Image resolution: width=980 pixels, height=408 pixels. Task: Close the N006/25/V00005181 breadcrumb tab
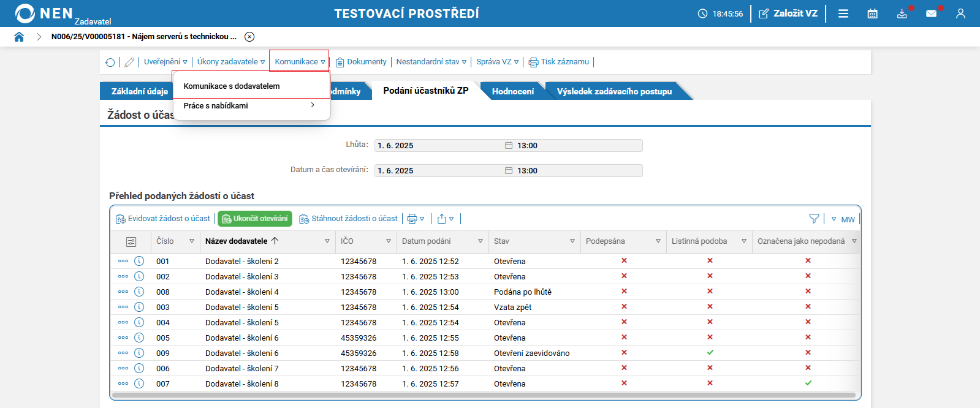249,37
